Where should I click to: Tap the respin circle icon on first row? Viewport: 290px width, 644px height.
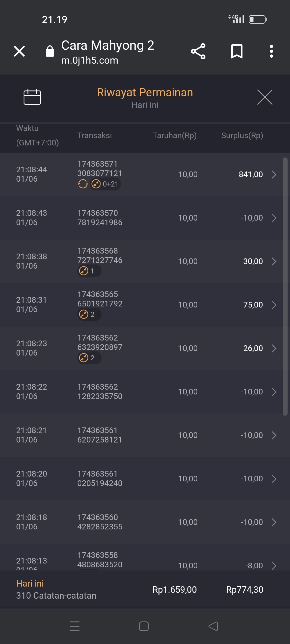[x=83, y=184]
